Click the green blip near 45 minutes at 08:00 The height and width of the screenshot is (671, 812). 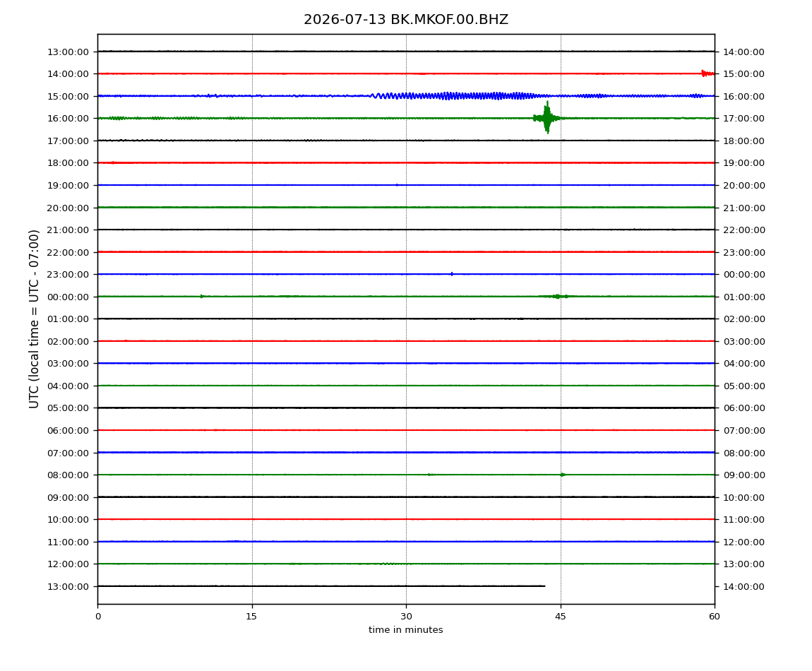[563, 475]
